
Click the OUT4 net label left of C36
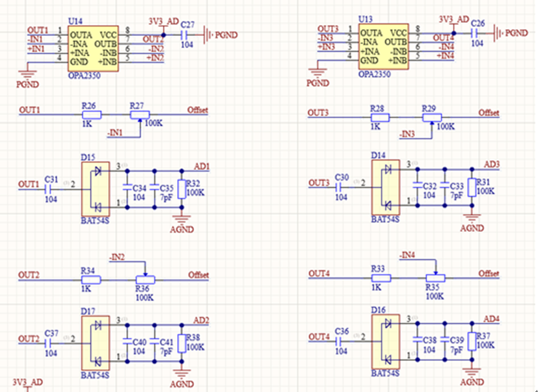[319, 337]
